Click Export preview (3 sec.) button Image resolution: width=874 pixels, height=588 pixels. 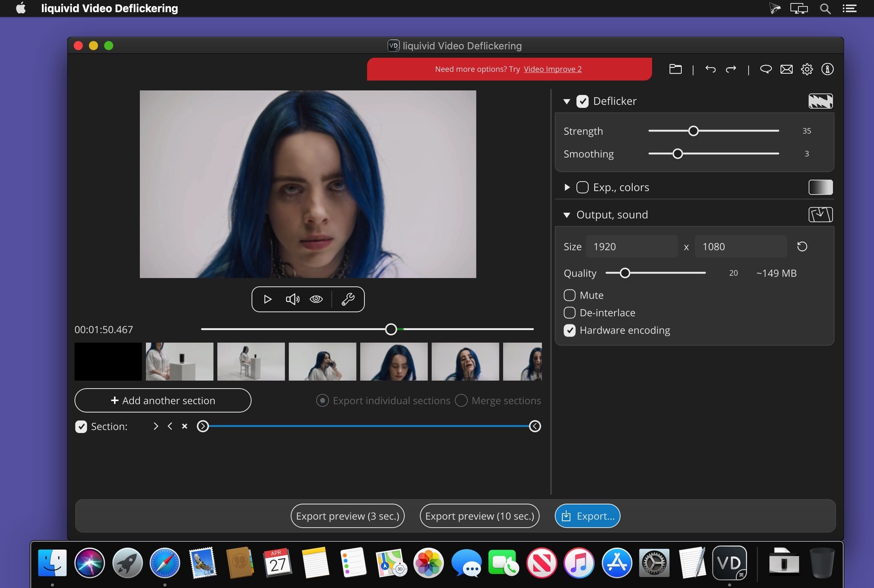coord(347,516)
